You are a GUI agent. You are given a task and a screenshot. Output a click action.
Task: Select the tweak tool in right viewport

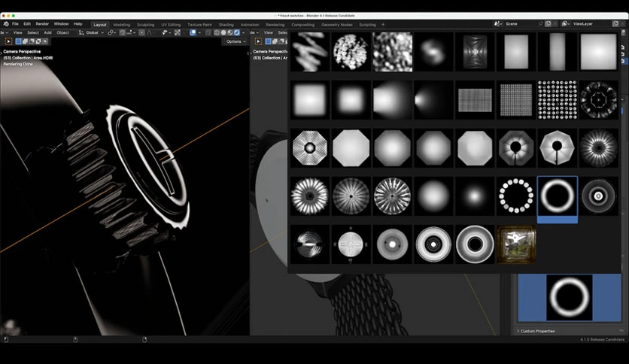pyautogui.click(x=258, y=41)
